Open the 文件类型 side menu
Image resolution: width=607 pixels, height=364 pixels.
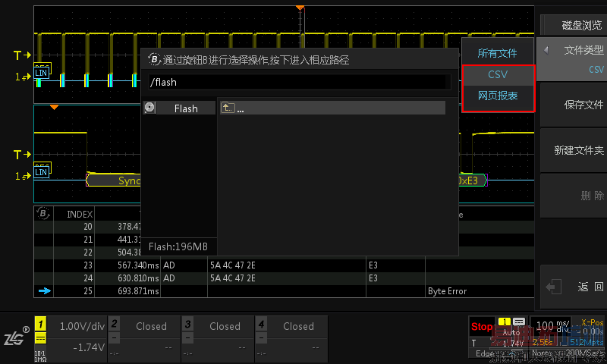[574, 59]
